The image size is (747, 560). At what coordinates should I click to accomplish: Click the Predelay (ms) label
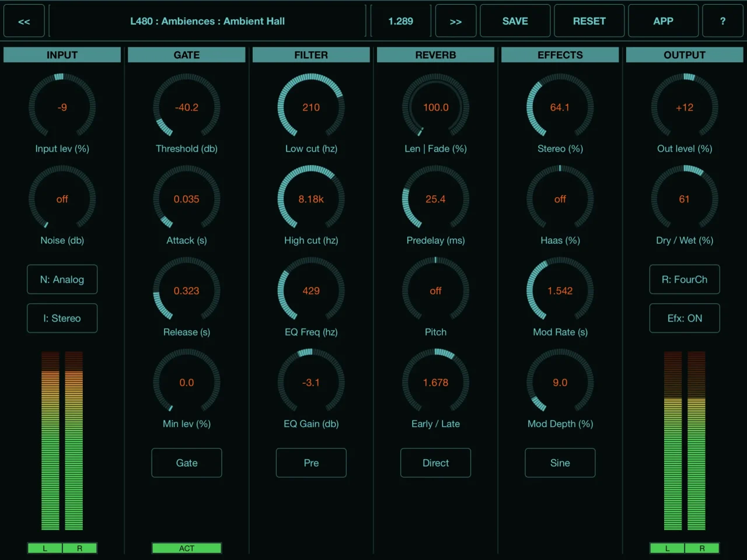coord(436,240)
